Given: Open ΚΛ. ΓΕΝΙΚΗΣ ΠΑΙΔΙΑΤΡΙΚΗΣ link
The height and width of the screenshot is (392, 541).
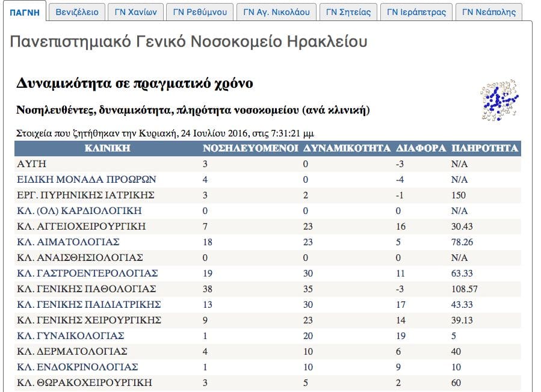Looking at the screenshot, I should pyautogui.click(x=88, y=304).
